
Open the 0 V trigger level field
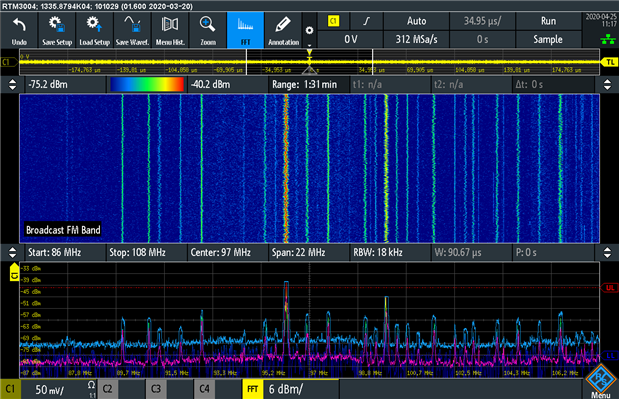pos(350,39)
